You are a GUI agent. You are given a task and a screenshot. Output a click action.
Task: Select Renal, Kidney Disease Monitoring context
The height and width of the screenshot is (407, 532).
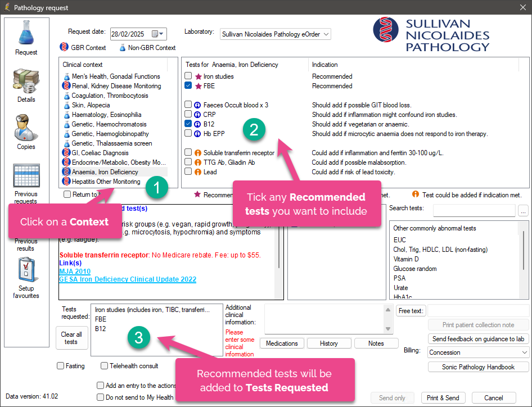(x=116, y=86)
